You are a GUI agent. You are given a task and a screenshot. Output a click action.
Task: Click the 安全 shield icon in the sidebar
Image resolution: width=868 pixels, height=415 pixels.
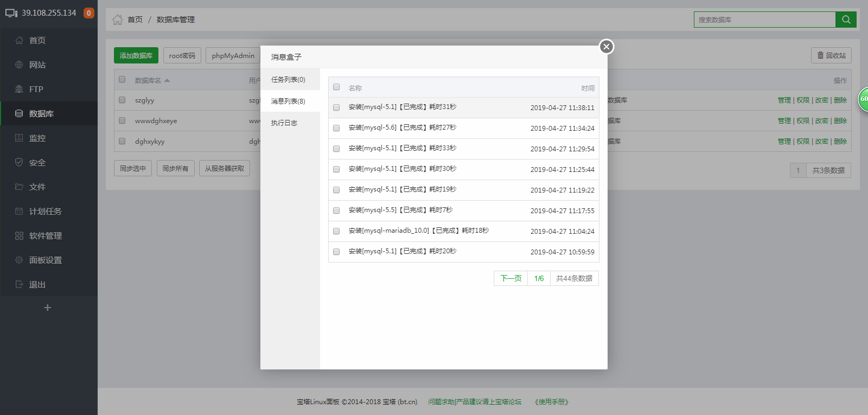click(19, 162)
